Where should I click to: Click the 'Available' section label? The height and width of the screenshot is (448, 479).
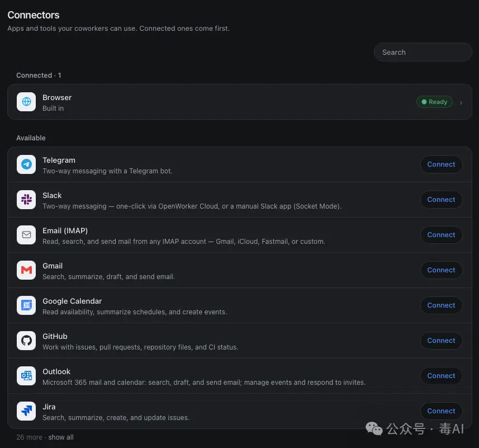click(x=31, y=138)
